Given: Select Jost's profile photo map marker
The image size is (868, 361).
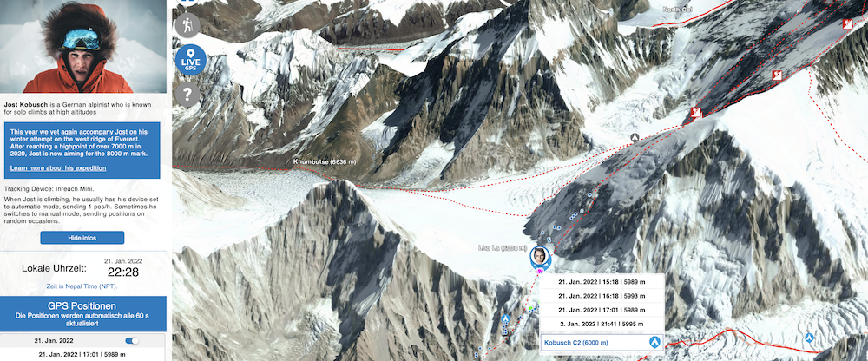Looking at the screenshot, I should tap(540, 256).
